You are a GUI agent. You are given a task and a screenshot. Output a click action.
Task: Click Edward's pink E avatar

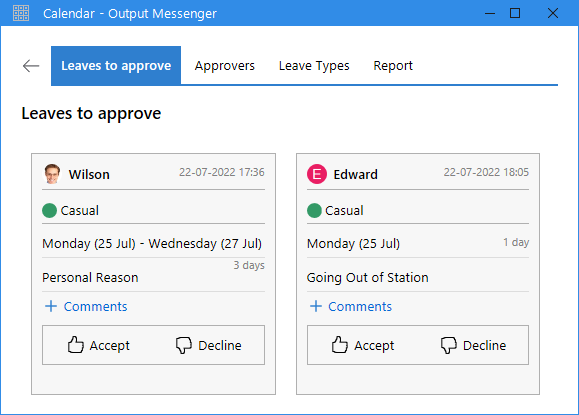coord(317,174)
